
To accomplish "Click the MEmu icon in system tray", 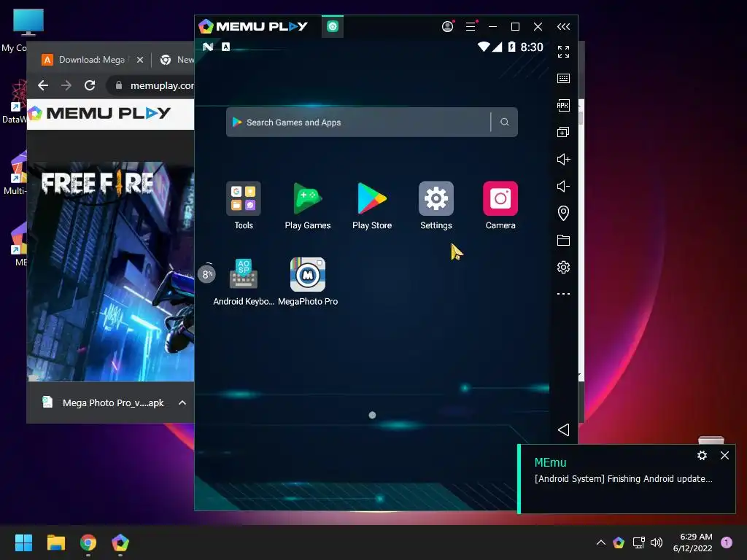I will click(619, 542).
